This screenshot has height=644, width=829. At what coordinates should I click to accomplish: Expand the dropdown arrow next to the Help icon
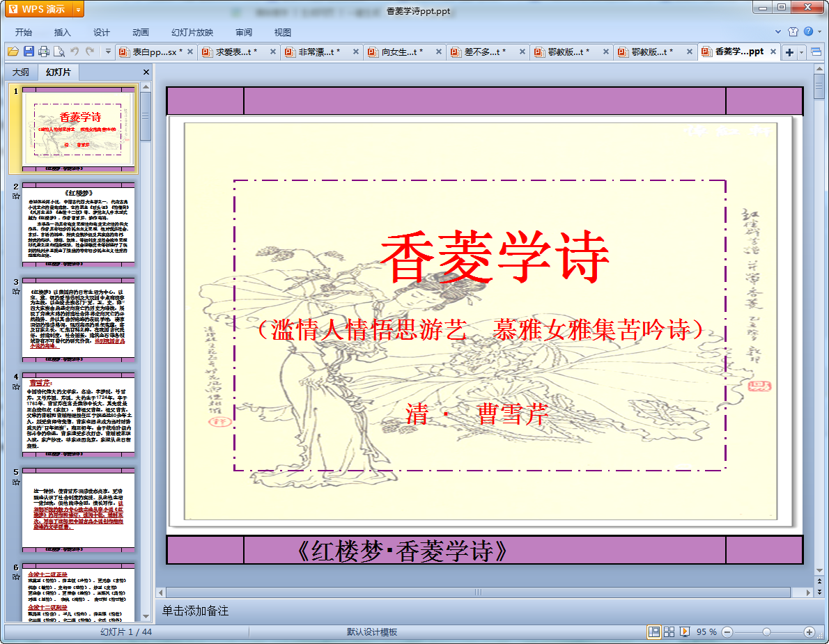click(819, 32)
